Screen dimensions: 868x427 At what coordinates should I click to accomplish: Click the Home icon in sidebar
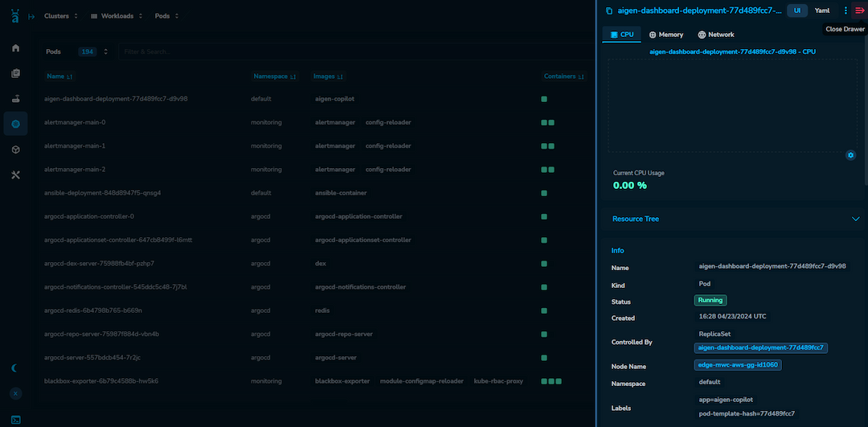click(15, 48)
